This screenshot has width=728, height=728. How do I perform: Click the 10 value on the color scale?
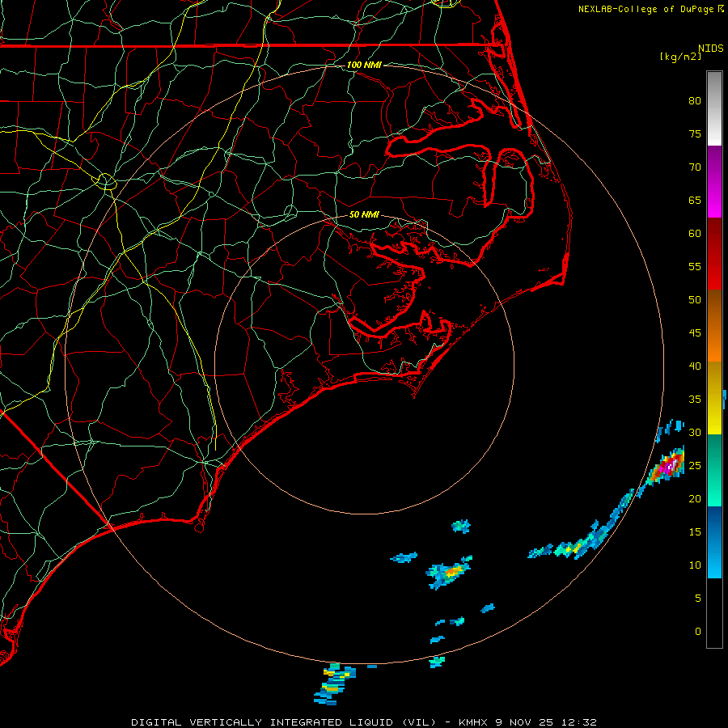pos(695,565)
